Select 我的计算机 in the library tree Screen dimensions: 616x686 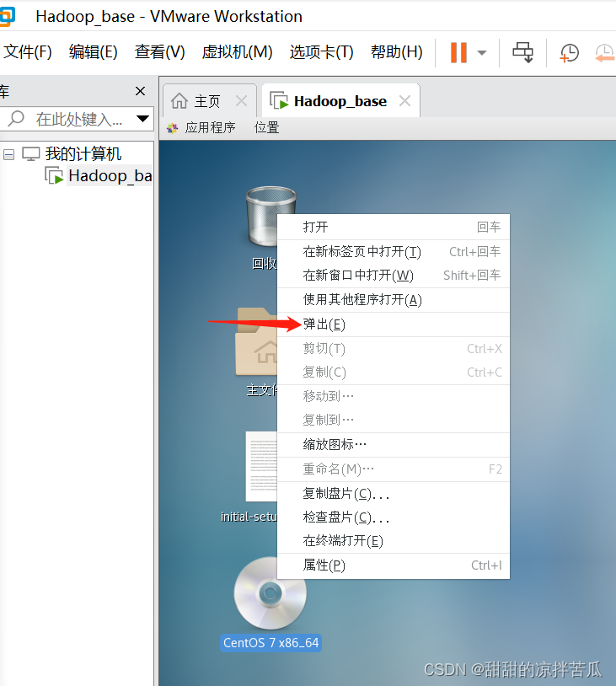click(x=83, y=154)
